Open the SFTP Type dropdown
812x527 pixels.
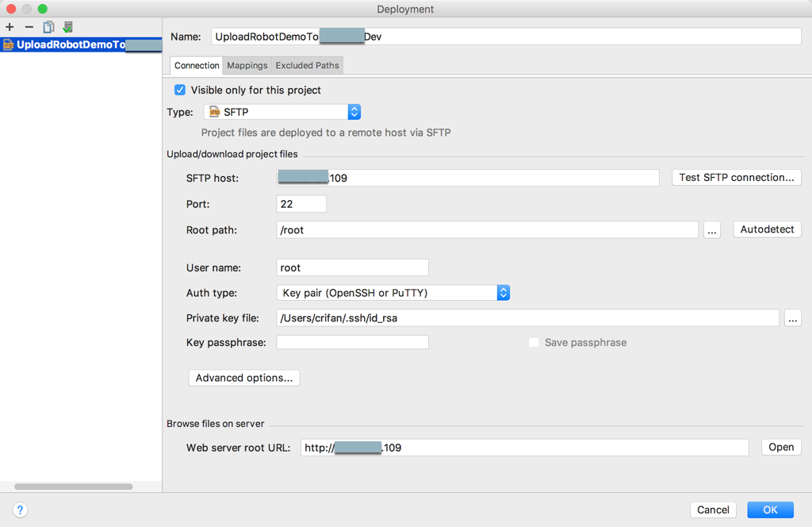[x=282, y=112]
